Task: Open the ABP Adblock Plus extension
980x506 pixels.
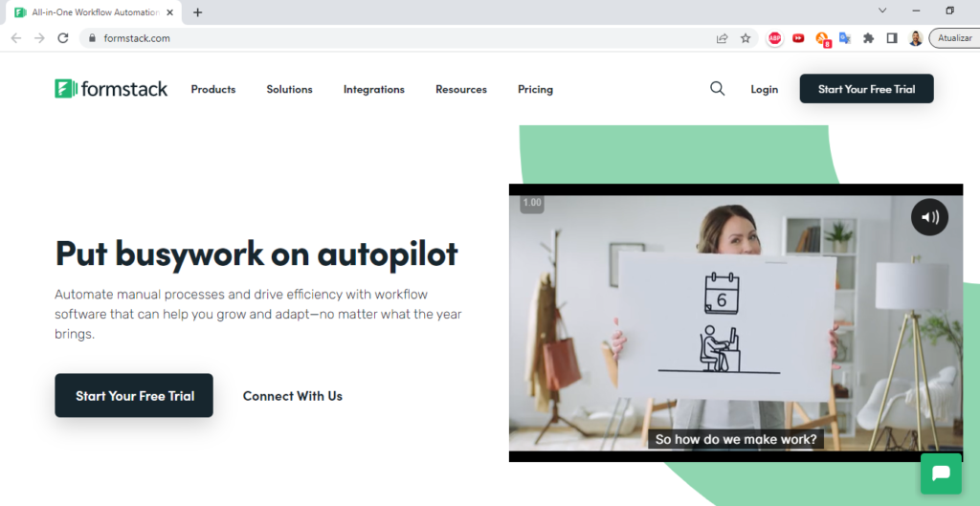Action: coord(775,38)
